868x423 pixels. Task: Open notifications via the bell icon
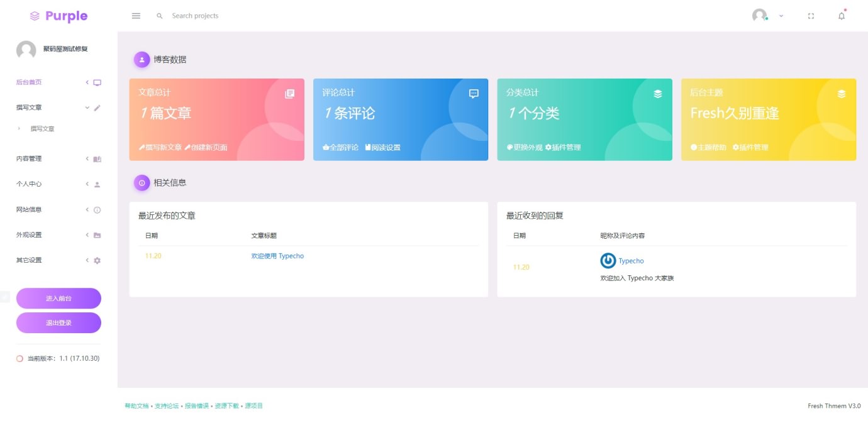842,16
